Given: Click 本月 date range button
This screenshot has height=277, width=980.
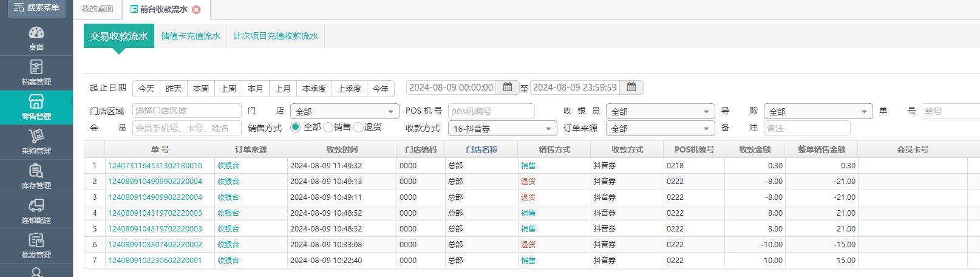Looking at the screenshot, I should 256,89.
